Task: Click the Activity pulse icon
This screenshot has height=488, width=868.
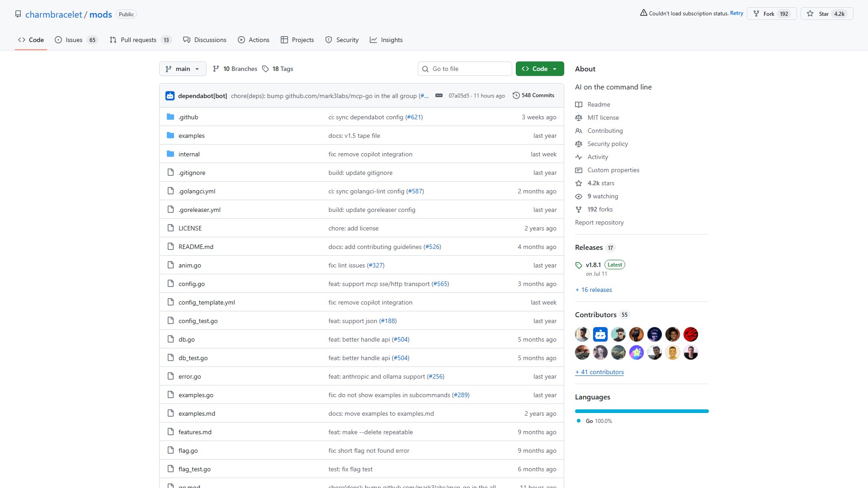Action: (579, 157)
